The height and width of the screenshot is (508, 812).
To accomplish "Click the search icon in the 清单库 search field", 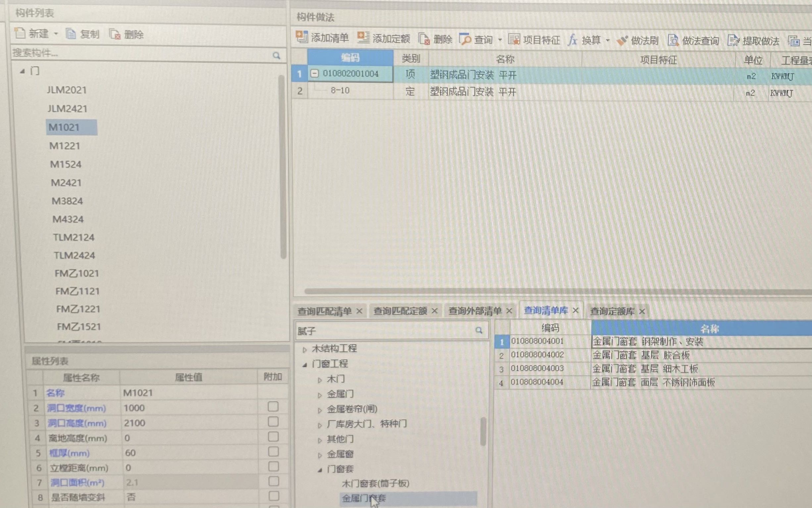I will [479, 330].
